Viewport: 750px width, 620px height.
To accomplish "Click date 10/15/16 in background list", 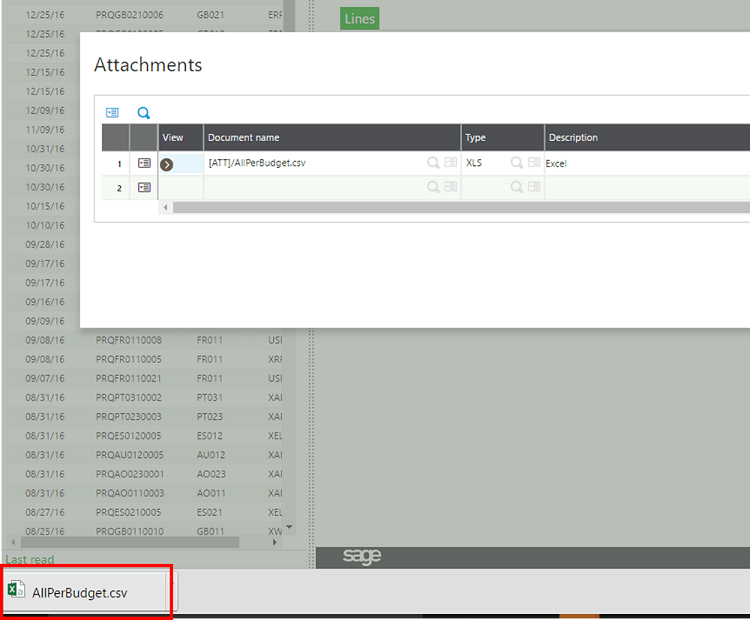I will pos(45,206).
